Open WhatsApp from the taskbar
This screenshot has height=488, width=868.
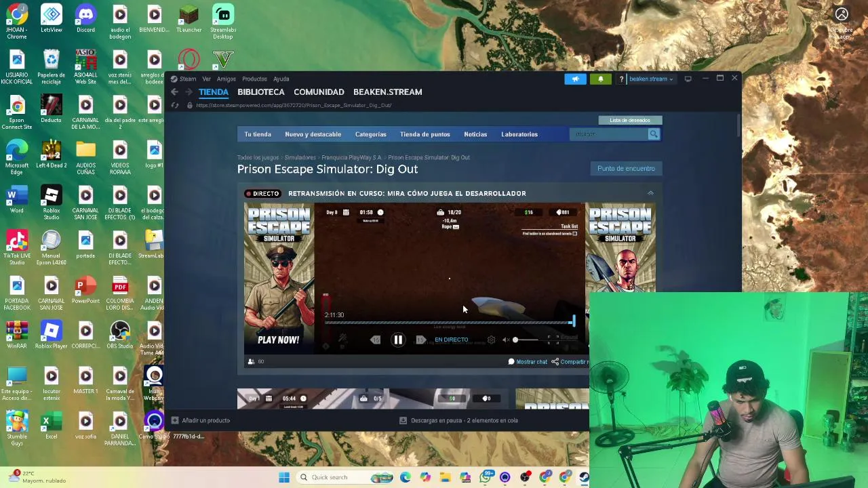[485, 477]
